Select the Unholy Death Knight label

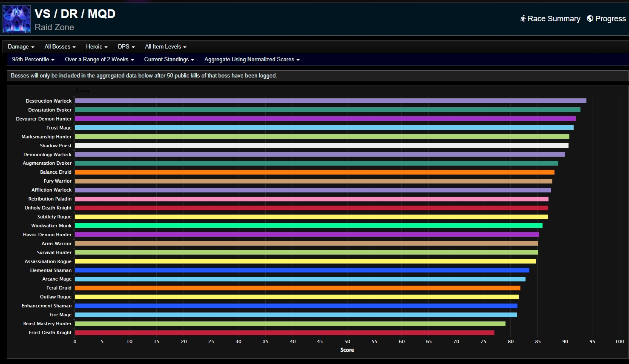(x=48, y=208)
